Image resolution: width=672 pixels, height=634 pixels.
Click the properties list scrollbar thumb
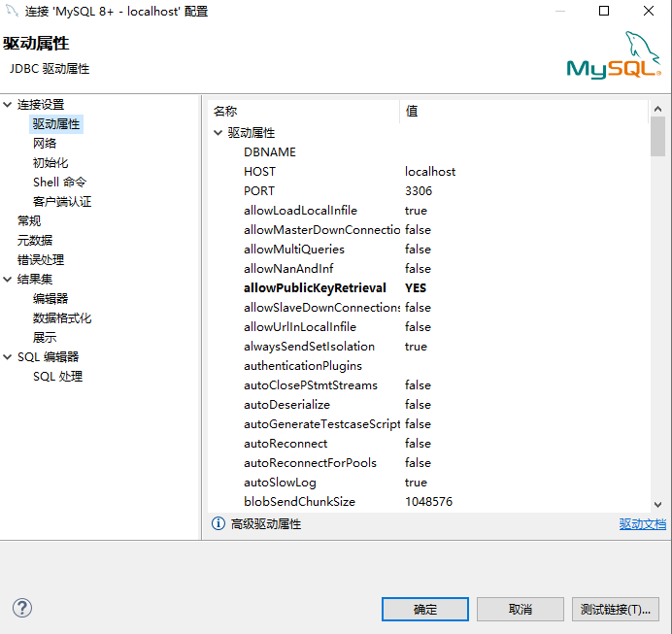657,137
